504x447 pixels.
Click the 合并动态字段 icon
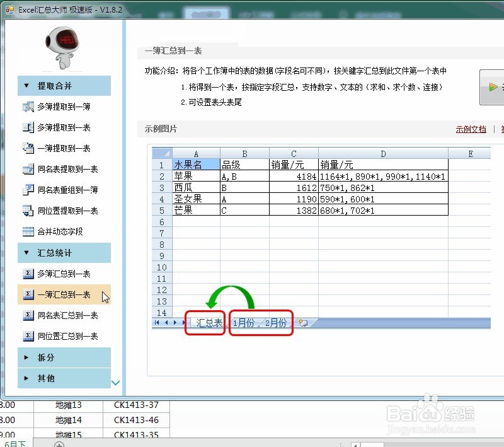pos(28,231)
